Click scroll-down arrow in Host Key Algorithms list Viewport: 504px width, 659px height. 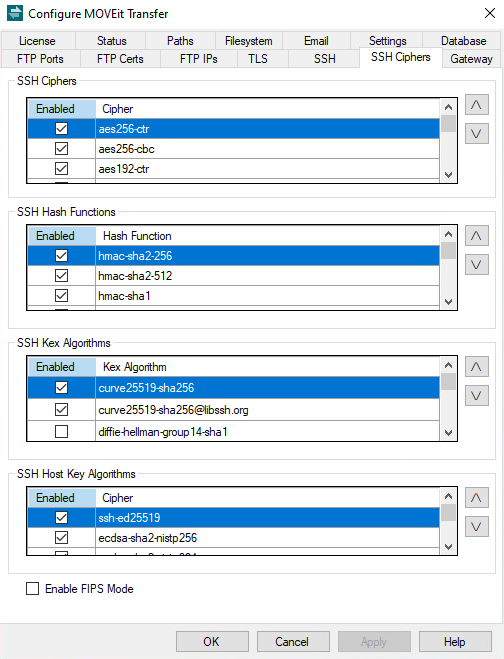[449, 547]
